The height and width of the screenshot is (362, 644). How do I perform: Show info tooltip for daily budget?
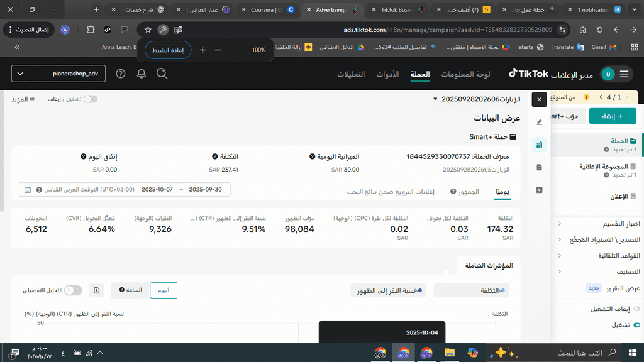coord(312,156)
